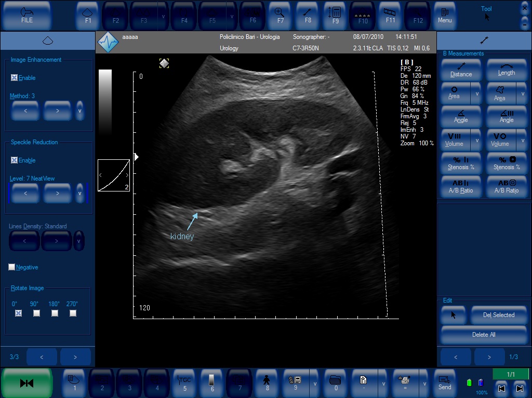
Task: Select the Distance measurement tool
Action: [x=461, y=70]
